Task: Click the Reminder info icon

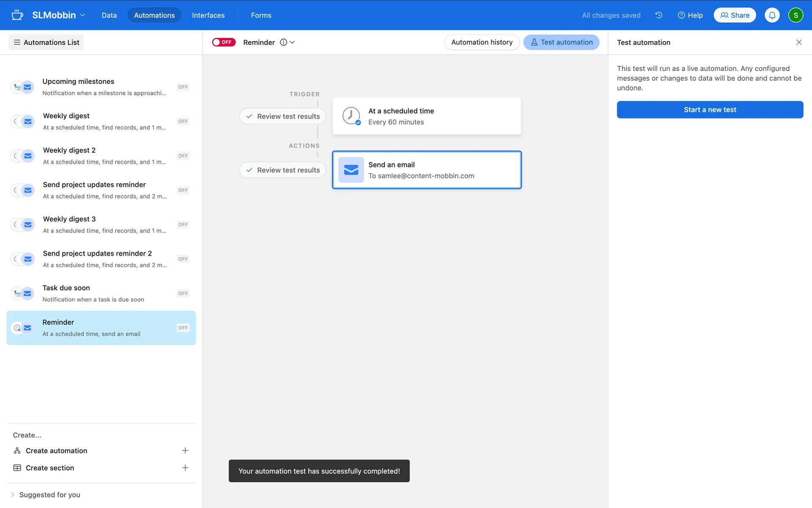Action: 283,42
